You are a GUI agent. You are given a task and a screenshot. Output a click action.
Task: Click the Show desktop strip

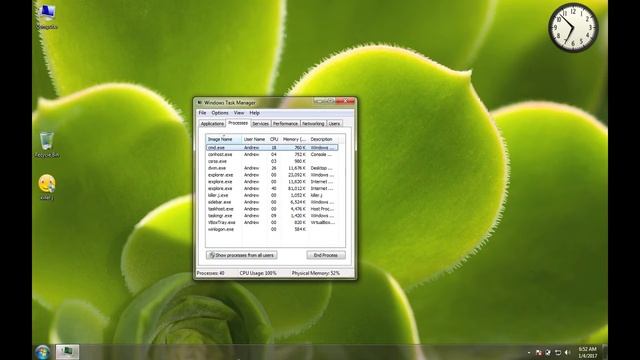coord(605,352)
